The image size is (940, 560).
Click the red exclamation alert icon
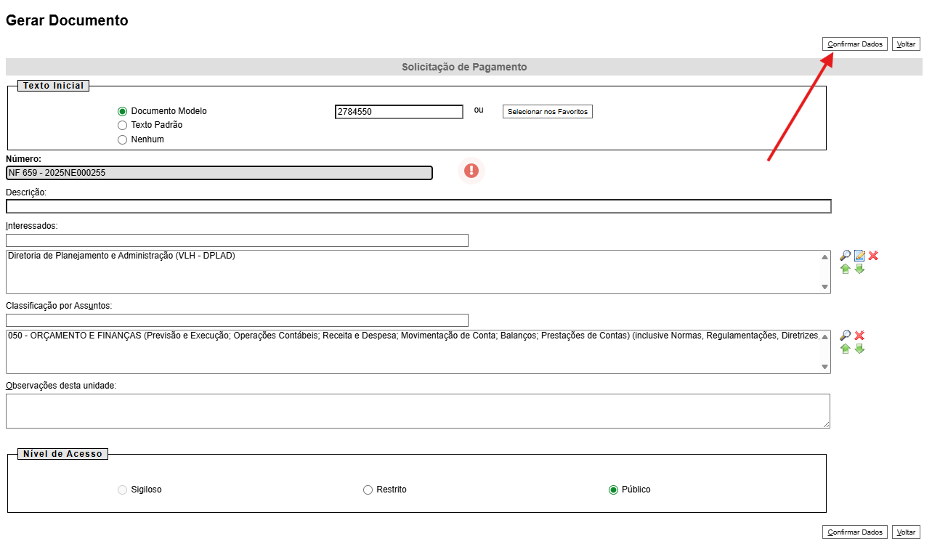click(472, 171)
